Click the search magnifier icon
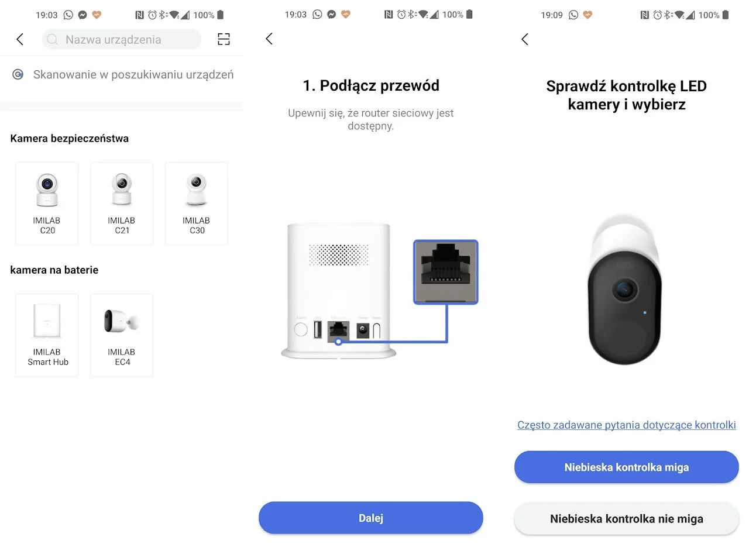This screenshot has width=756, height=544. click(53, 39)
